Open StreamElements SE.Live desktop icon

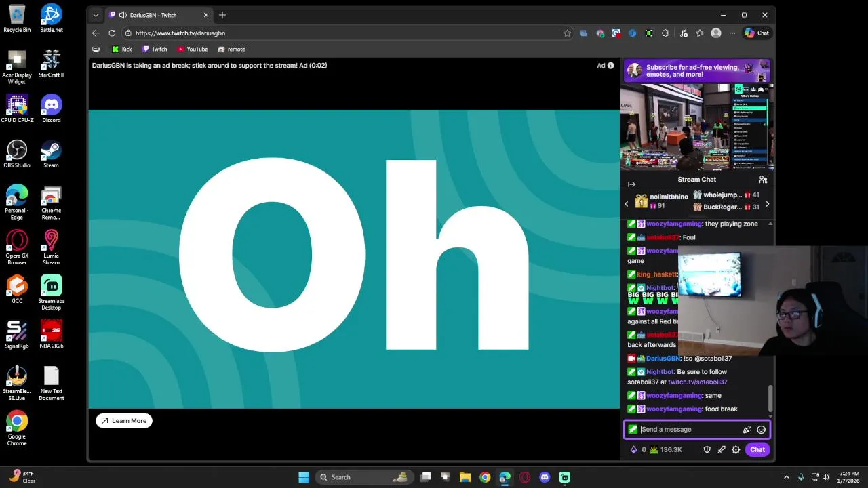pyautogui.click(x=17, y=384)
